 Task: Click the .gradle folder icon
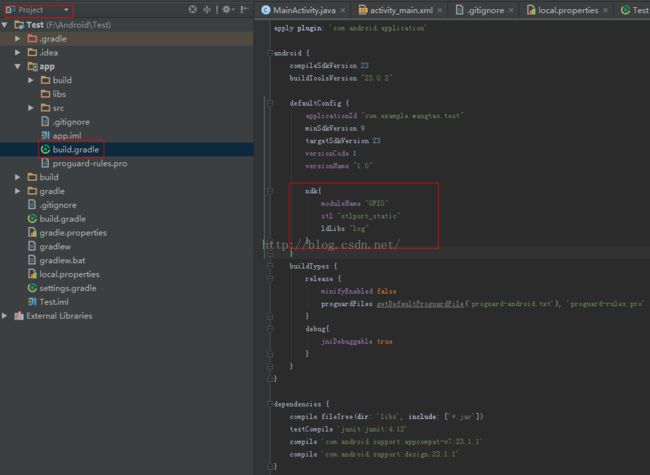coord(32,39)
